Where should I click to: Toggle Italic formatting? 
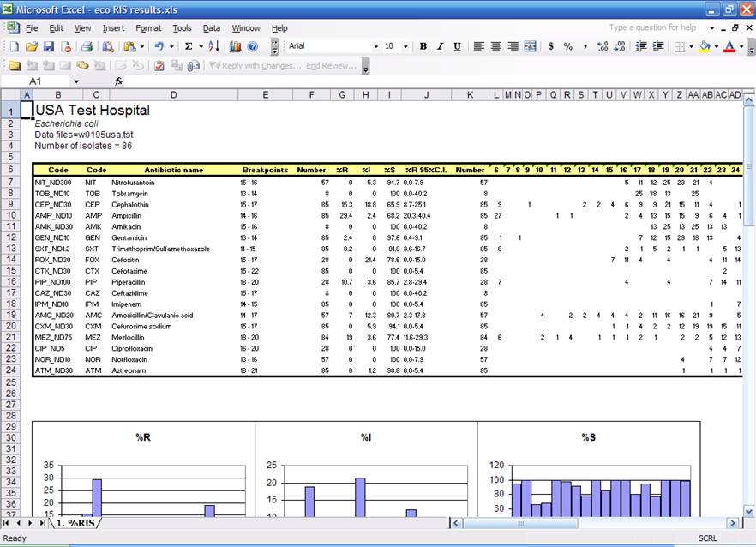point(440,46)
